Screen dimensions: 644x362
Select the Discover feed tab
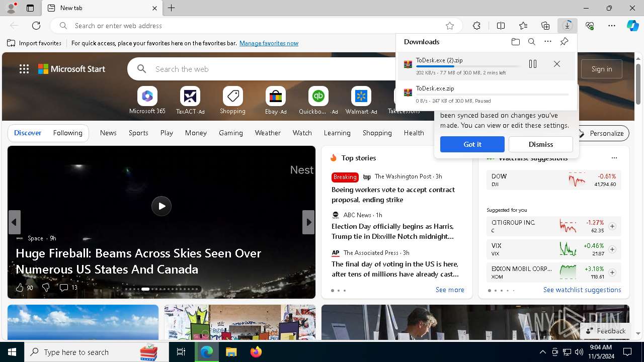pyautogui.click(x=28, y=133)
